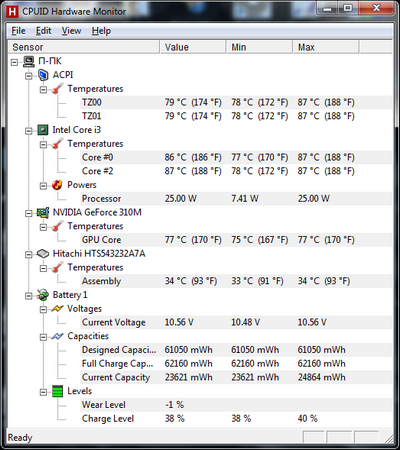The width and height of the screenshot is (400, 450).
Task: Click the 10.48 V minimum voltage value
Action: point(246,322)
